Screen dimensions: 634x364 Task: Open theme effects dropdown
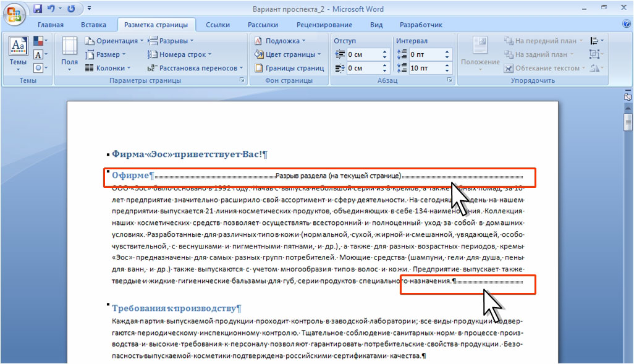click(x=40, y=68)
